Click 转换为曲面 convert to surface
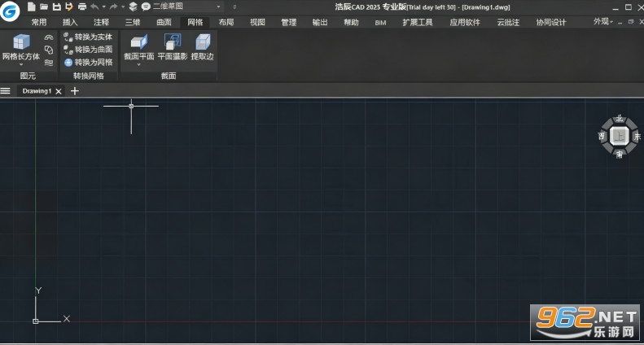The image size is (644, 345). click(x=88, y=50)
